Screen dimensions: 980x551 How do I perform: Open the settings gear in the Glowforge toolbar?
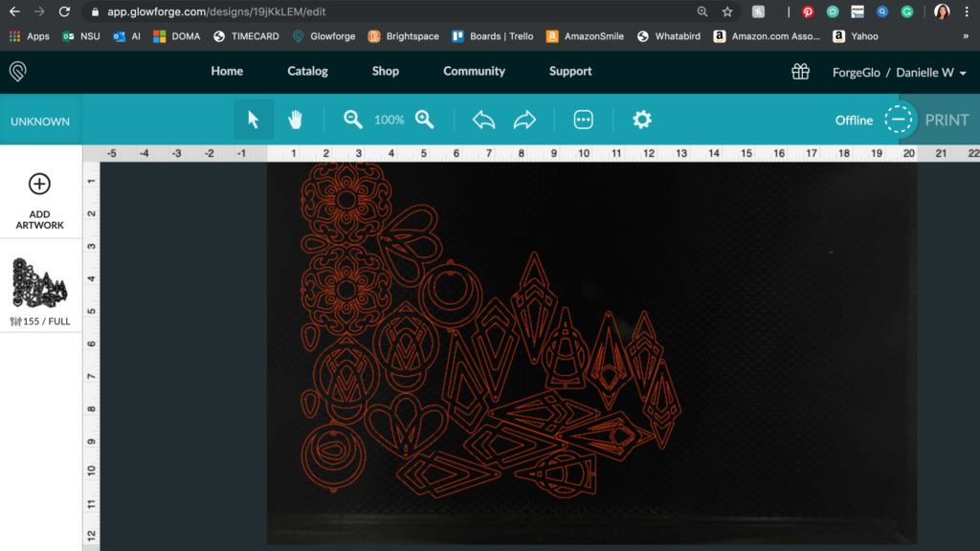(642, 120)
